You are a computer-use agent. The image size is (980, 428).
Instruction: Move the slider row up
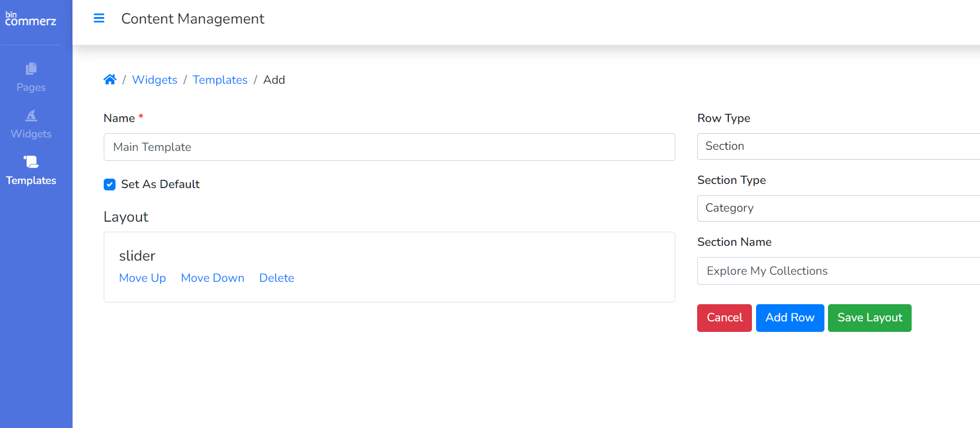coord(143,278)
